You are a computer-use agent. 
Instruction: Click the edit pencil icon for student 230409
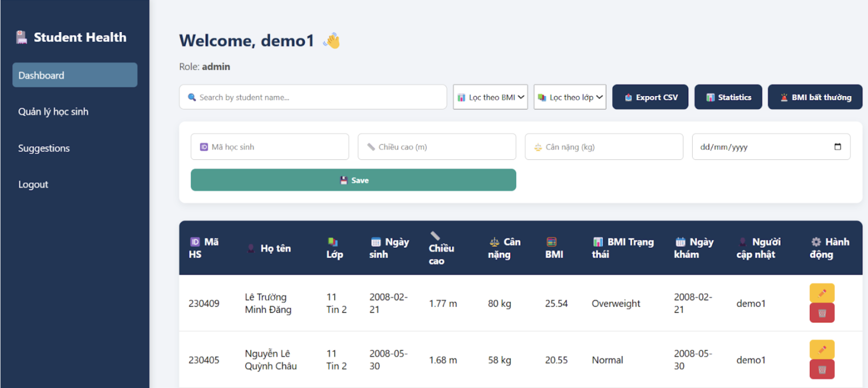tap(822, 293)
